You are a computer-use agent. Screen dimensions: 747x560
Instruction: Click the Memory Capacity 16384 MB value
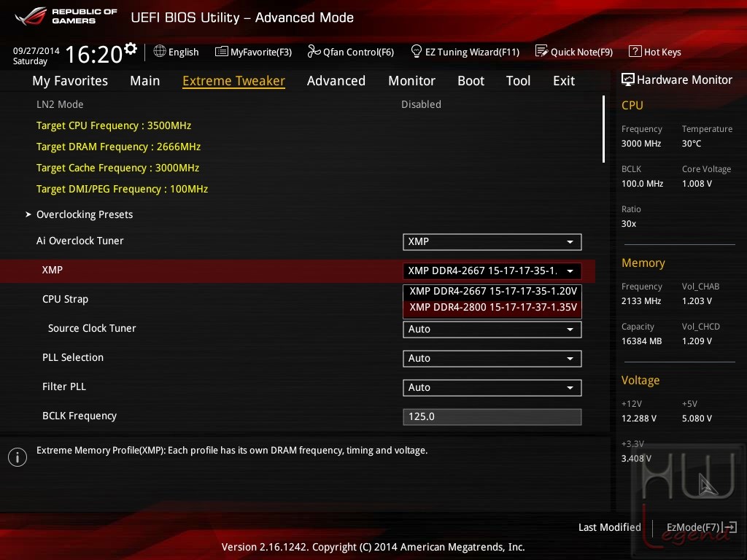(x=641, y=341)
